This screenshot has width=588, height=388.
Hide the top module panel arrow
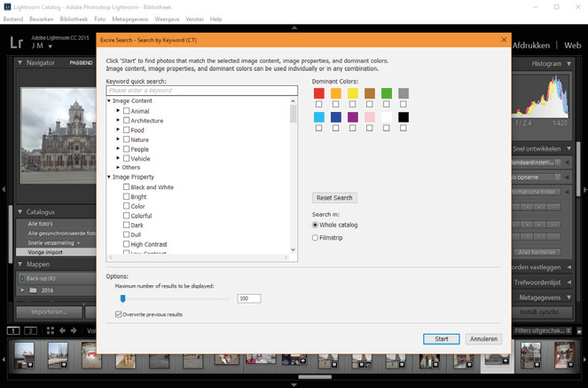[294, 28]
